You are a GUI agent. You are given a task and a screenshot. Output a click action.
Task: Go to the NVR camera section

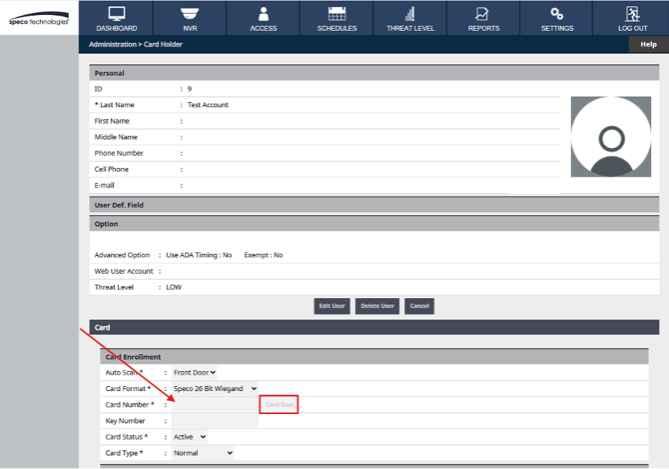(x=190, y=14)
